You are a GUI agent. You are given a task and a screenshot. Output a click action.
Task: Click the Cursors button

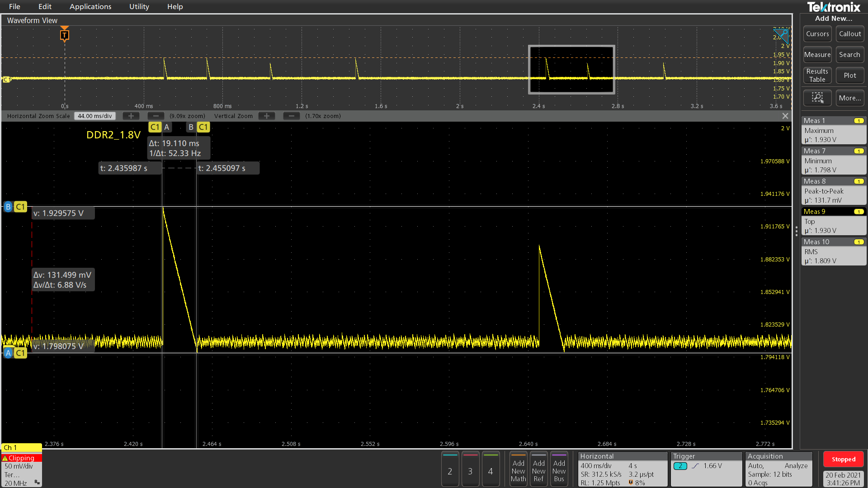[x=817, y=34]
